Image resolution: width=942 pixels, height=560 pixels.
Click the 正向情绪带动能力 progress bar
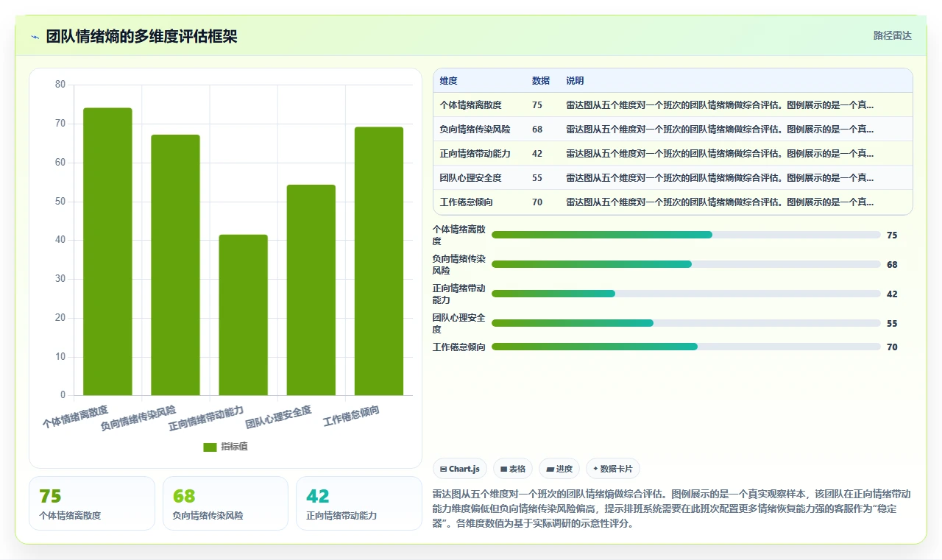[x=686, y=294]
